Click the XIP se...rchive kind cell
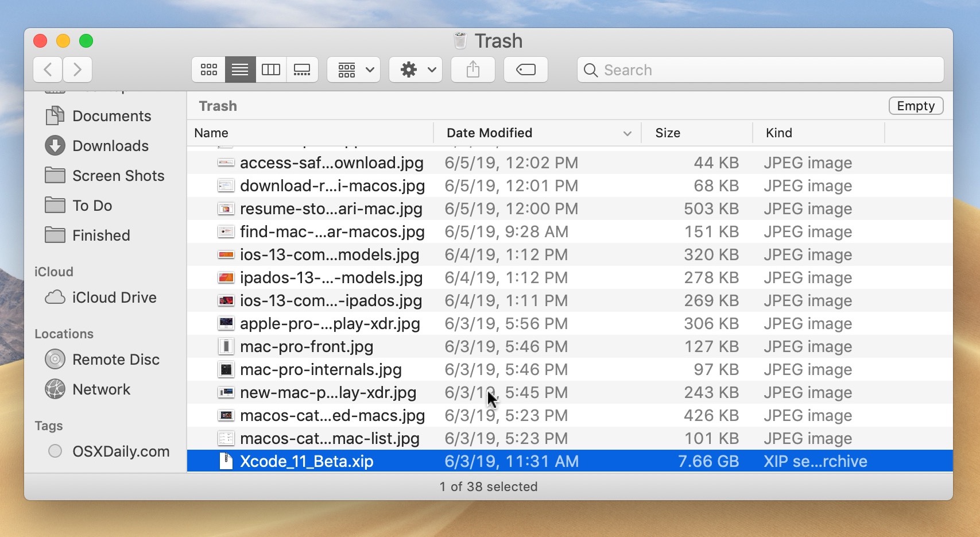The image size is (980, 537). pyautogui.click(x=815, y=461)
